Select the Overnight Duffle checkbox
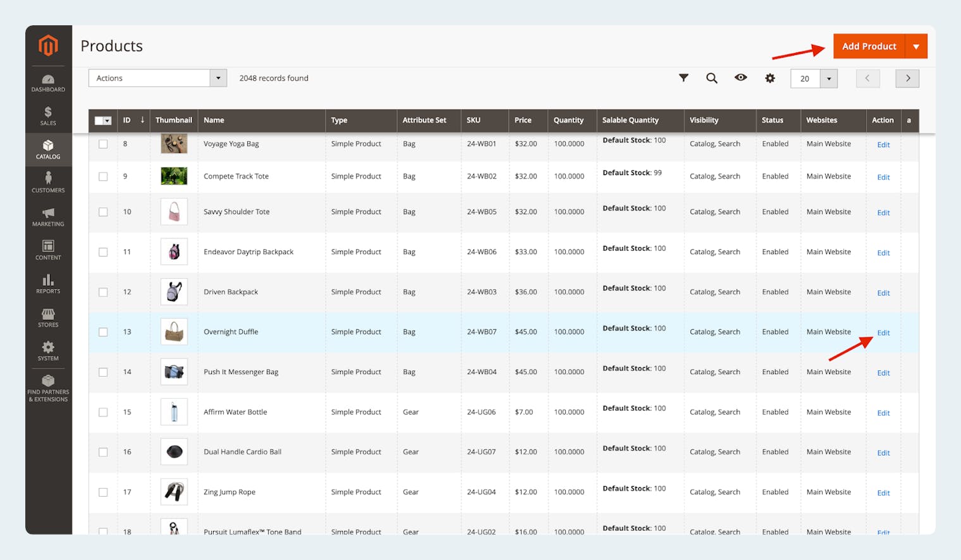The width and height of the screenshot is (961, 560). (x=103, y=332)
